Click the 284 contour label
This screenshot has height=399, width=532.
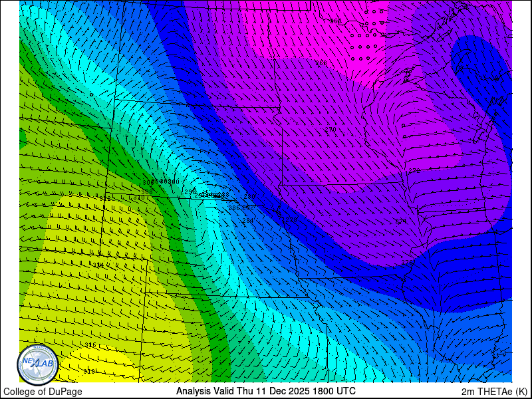pyautogui.click(x=247, y=221)
